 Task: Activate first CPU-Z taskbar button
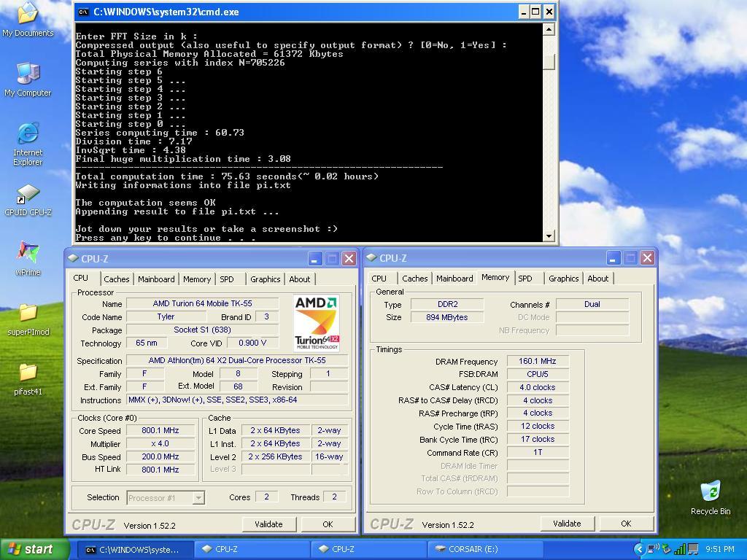[x=252, y=549]
